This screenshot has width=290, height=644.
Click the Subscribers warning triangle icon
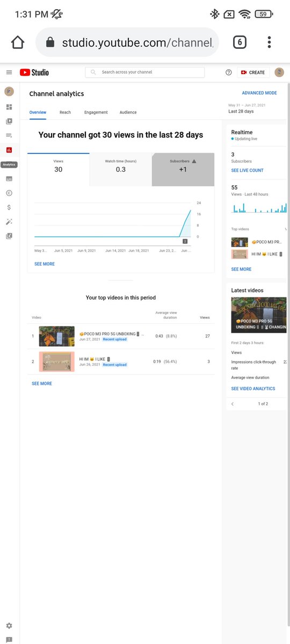194,161
